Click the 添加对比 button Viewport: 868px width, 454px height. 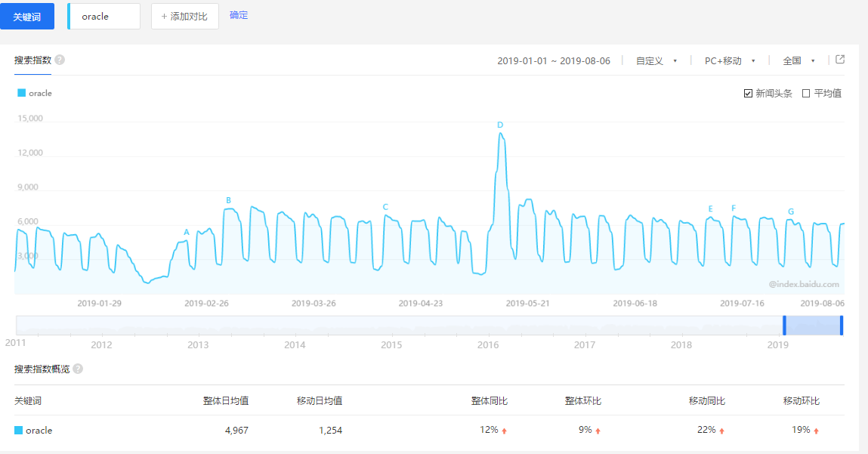(x=184, y=16)
